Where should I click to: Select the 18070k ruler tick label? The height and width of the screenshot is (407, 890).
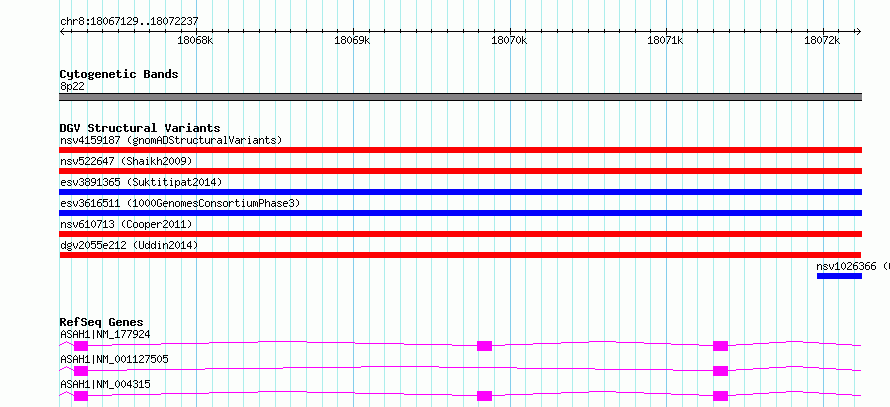(x=509, y=40)
